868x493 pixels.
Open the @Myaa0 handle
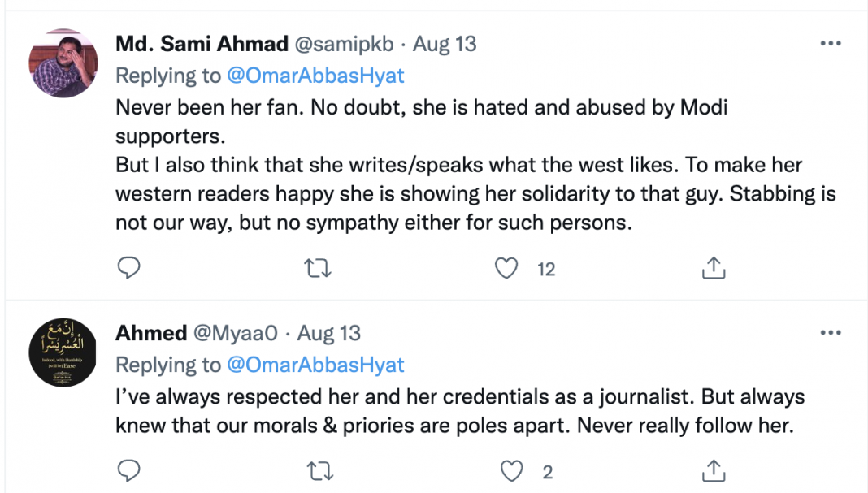237,333
